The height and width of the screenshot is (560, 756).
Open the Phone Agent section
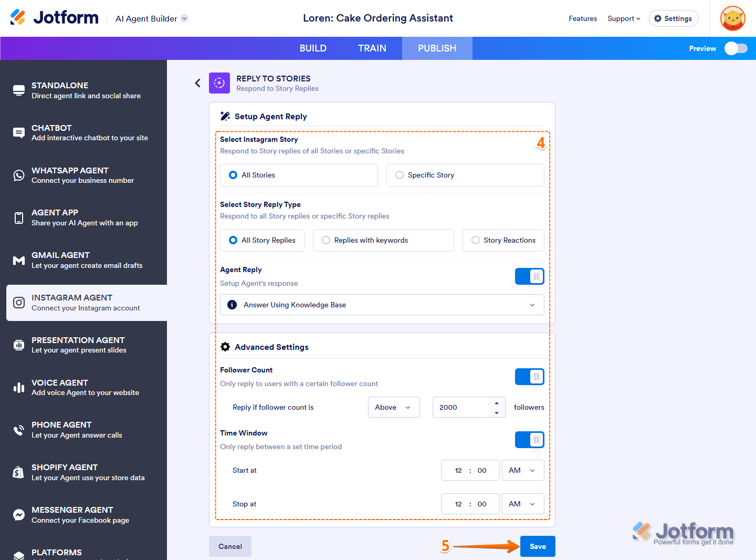click(x=87, y=430)
